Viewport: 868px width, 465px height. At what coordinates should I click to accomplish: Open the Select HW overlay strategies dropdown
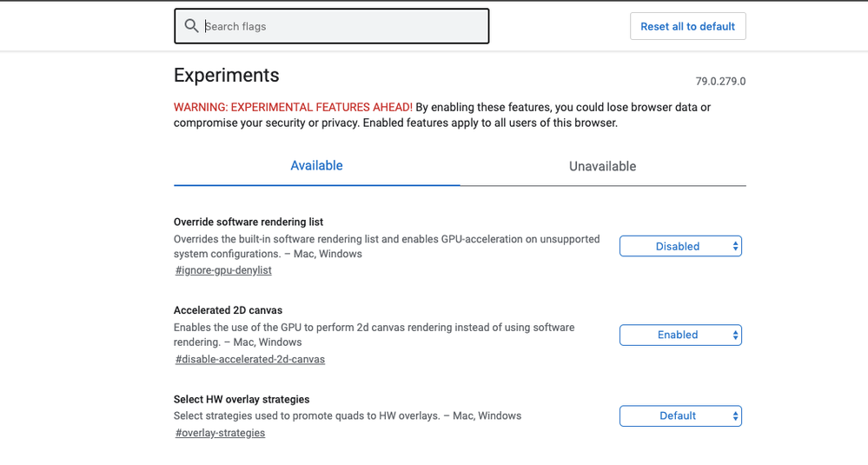679,416
